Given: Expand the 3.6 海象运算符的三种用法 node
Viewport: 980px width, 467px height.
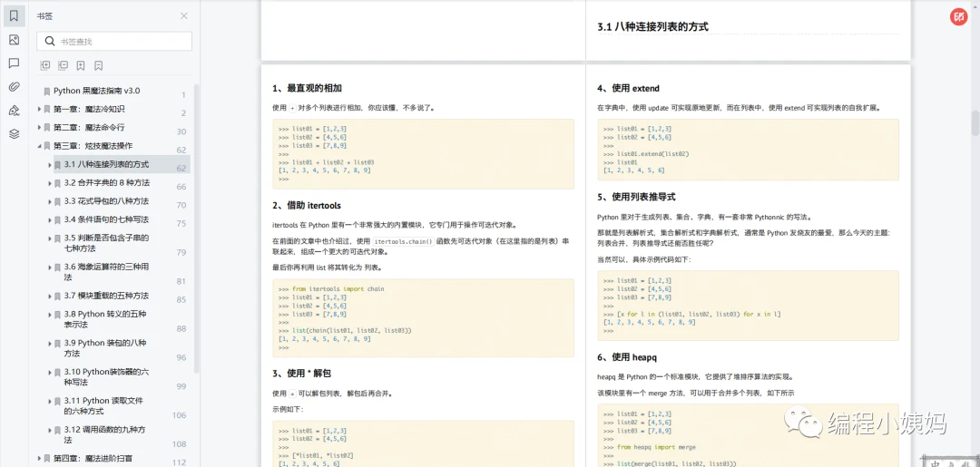Looking at the screenshot, I should pyautogui.click(x=49, y=268).
